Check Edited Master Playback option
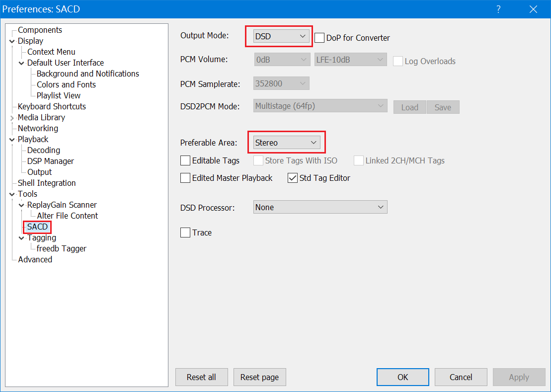This screenshot has width=551, height=392. tap(185, 178)
